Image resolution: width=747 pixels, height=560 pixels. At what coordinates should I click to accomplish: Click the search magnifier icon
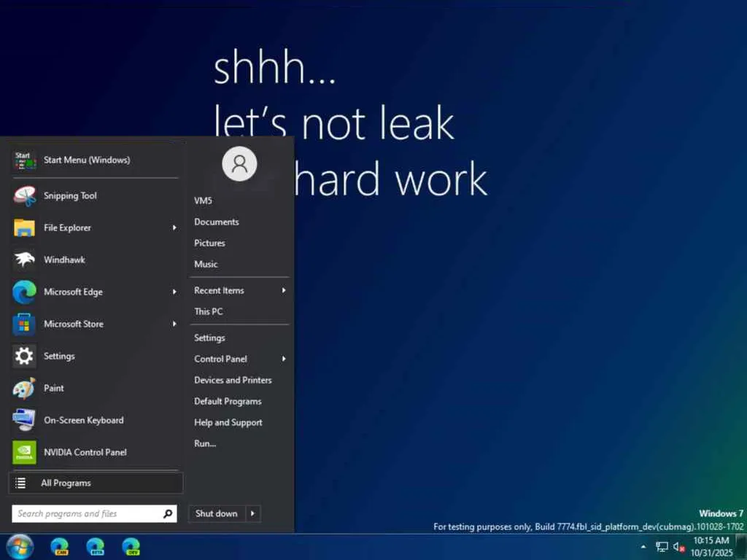tap(168, 513)
